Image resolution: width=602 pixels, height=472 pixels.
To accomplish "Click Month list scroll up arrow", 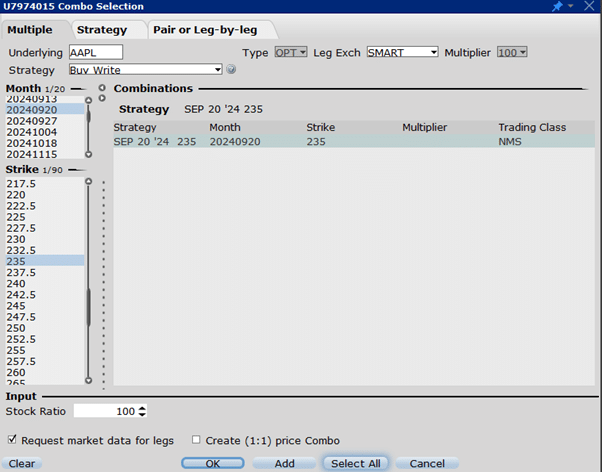I will (89, 100).
